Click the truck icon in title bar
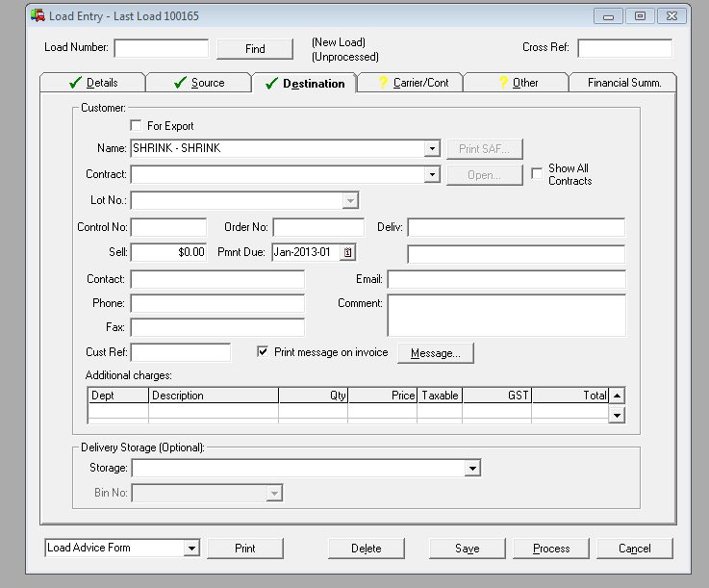Screen dimensions: 709x588 click(x=38, y=15)
